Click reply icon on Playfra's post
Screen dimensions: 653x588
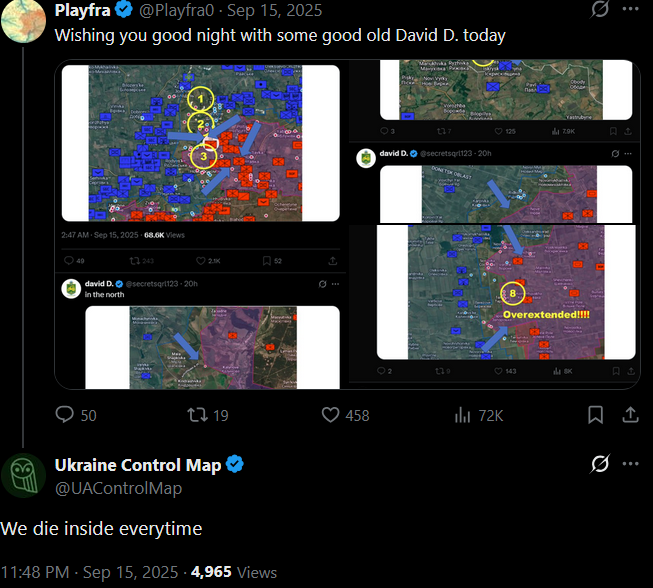pos(65,415)
